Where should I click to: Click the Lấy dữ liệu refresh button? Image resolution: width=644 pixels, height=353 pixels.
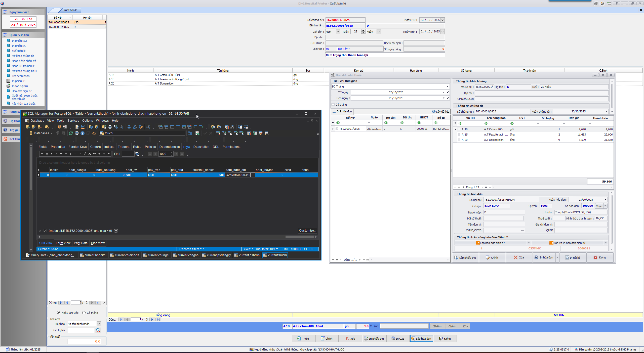tap(440, 111)
